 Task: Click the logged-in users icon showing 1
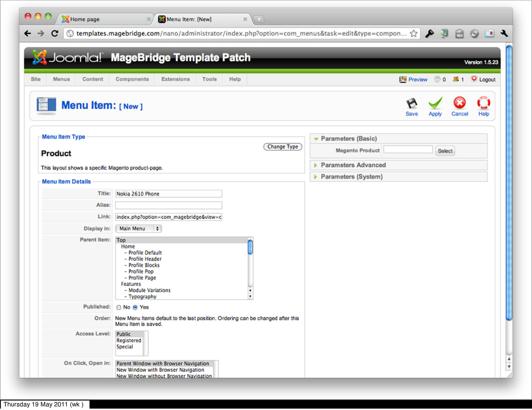(x=456, y=79)
